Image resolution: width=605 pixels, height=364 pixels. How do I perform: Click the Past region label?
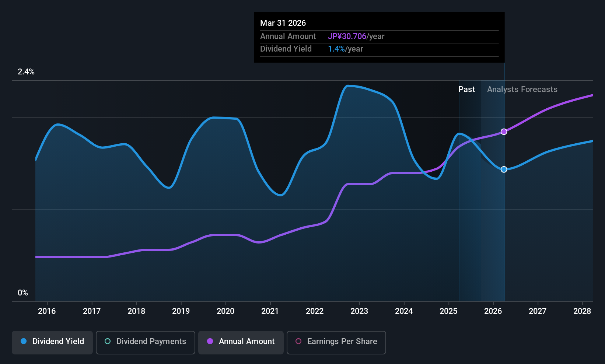466,90
